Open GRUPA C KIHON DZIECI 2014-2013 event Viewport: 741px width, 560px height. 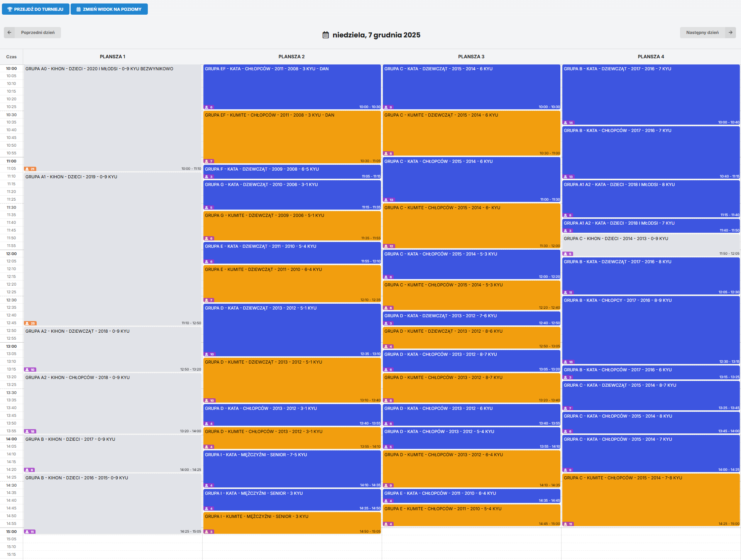click(x=651, y=245)
